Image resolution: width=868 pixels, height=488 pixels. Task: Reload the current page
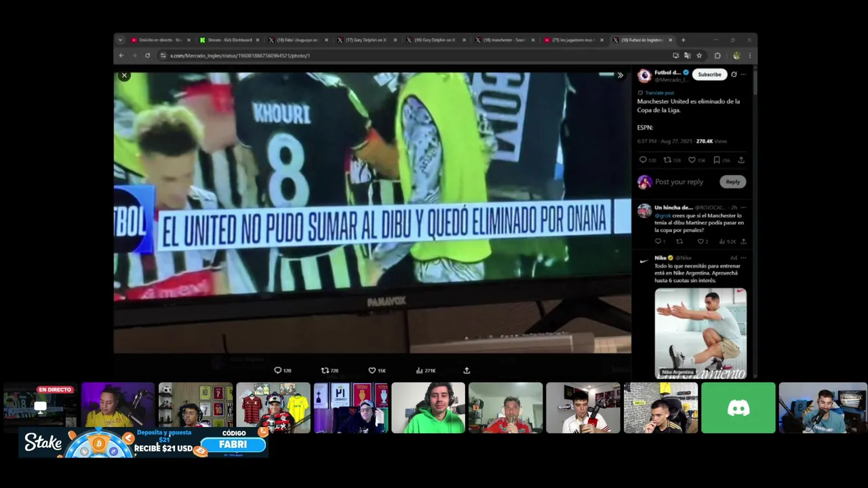pyautogui.click(x=147, y=56)
